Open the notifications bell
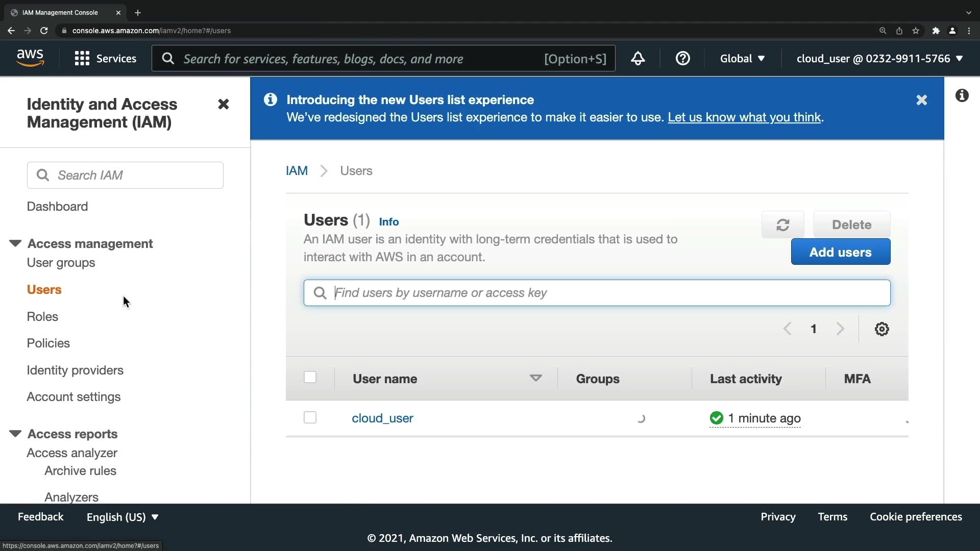The image size is (980, 551). coord(638,59)
